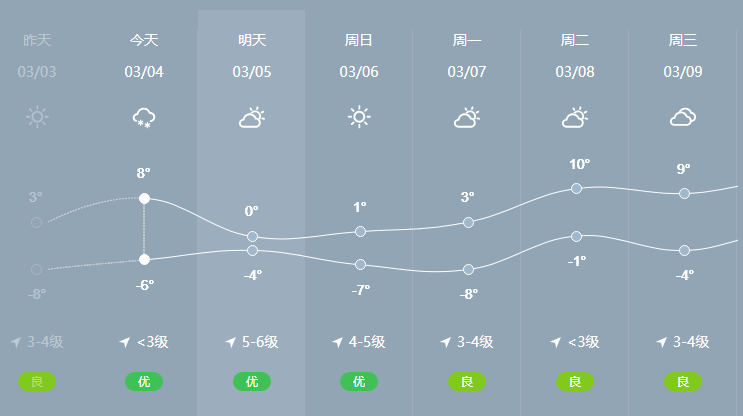The width and height of the screenshot is (743, 416).
Task: Click the -8° low point on 03/07
Action: pos(468,270)
